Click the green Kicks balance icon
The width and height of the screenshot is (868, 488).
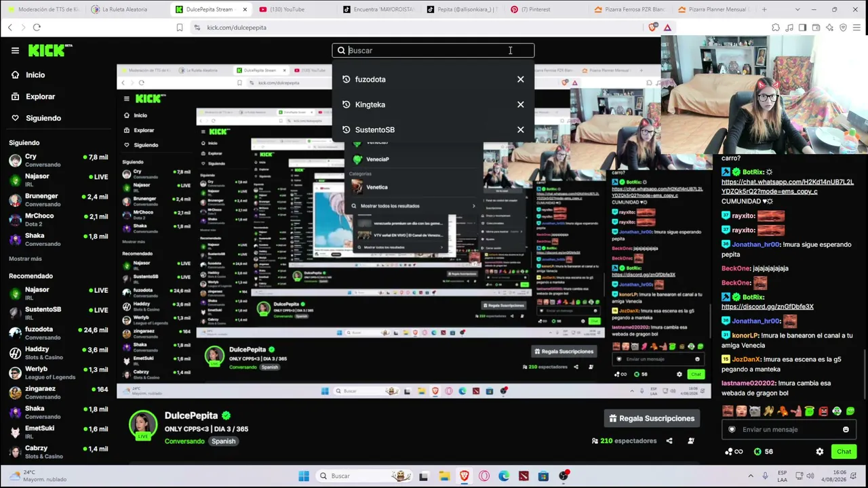click(757, 451)
